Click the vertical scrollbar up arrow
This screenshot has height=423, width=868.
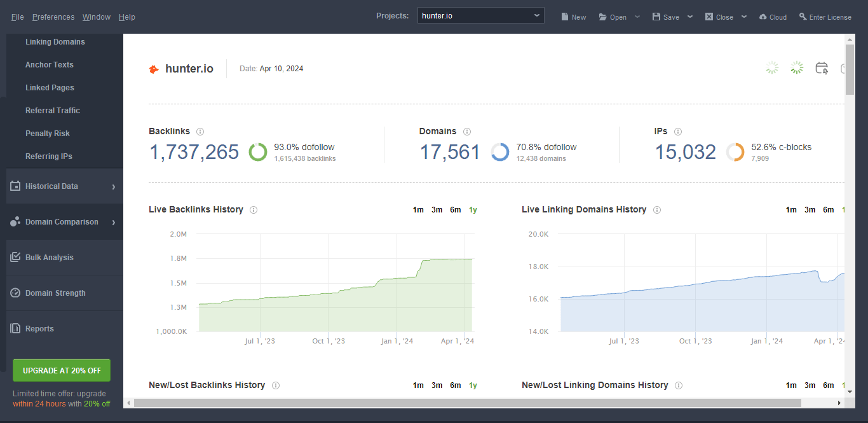tap(850, 39)
